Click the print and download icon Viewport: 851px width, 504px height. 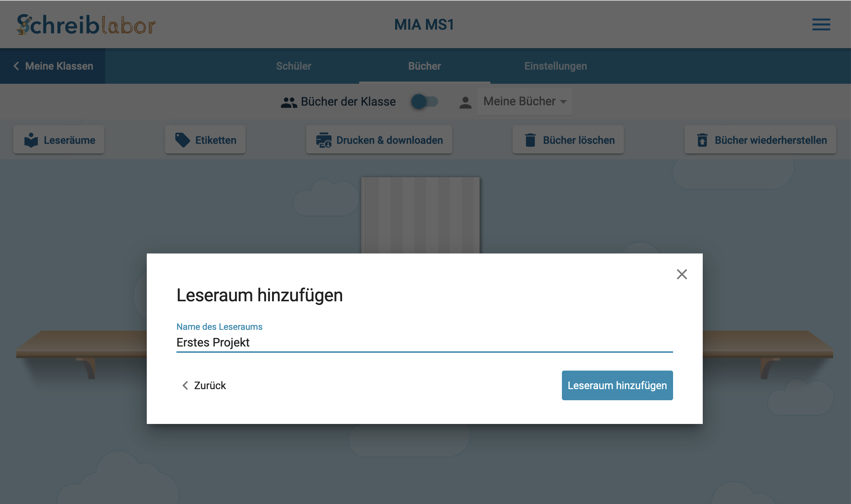(x=324, y=140)
